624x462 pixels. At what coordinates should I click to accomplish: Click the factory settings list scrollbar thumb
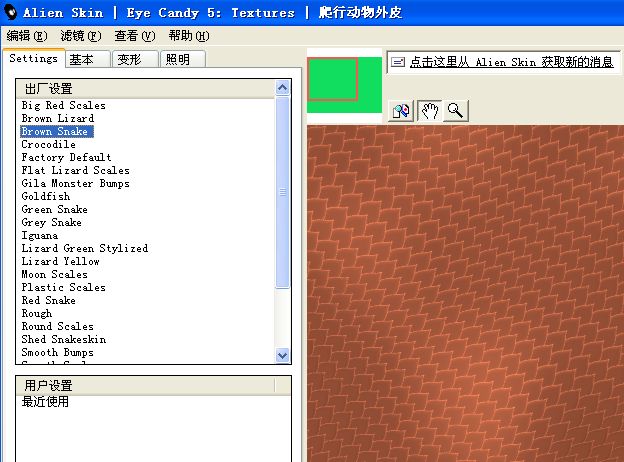click(283, 192)
